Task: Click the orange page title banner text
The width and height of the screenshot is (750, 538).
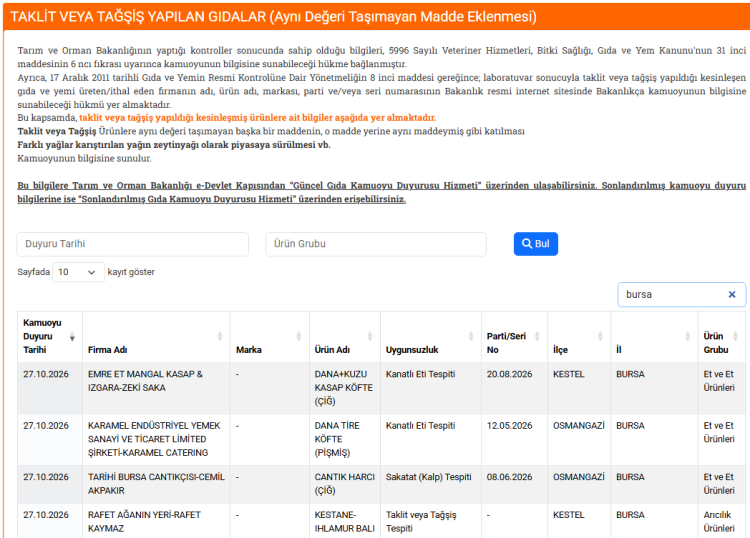Action: tap(273, 17)
